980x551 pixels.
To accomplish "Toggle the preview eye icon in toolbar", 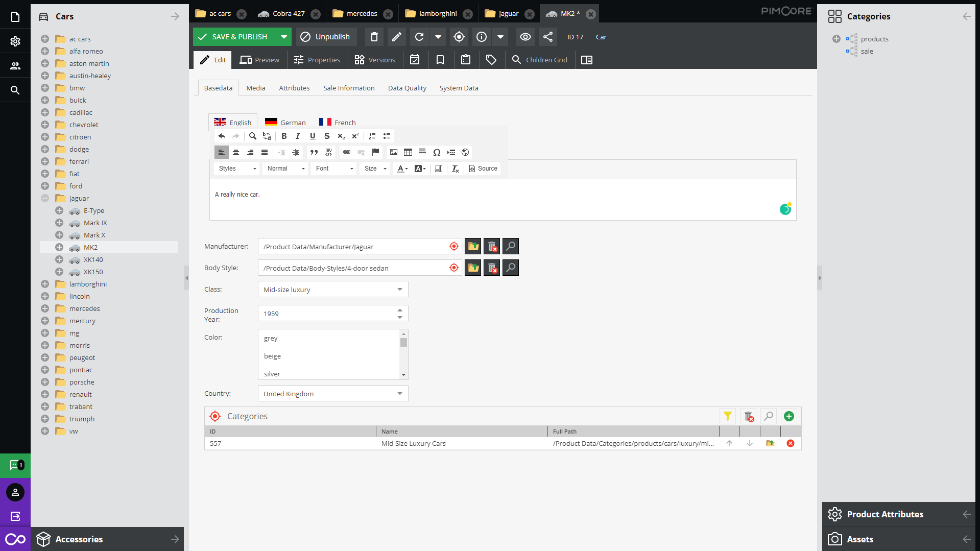I will 525,37.
